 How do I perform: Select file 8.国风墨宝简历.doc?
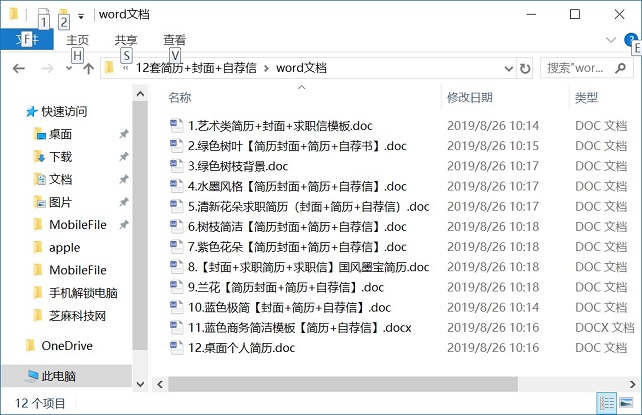308,267
